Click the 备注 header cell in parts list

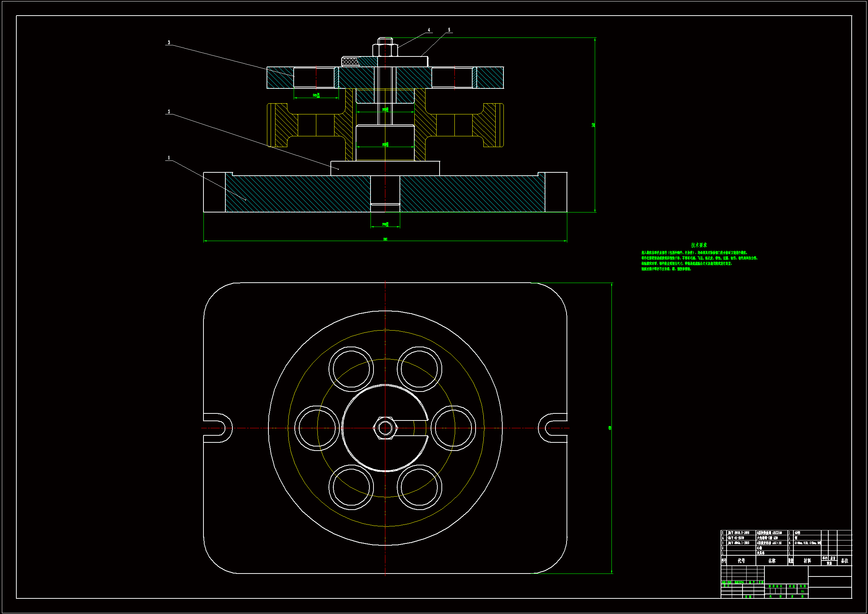click(845, 561)
